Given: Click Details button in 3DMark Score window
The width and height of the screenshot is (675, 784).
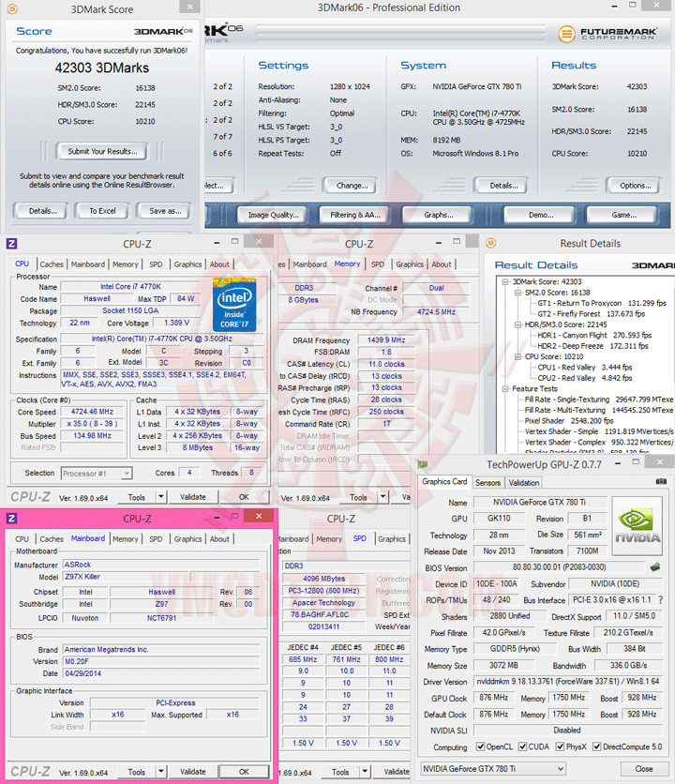Looking at the screenshot, I should (42, 211).
